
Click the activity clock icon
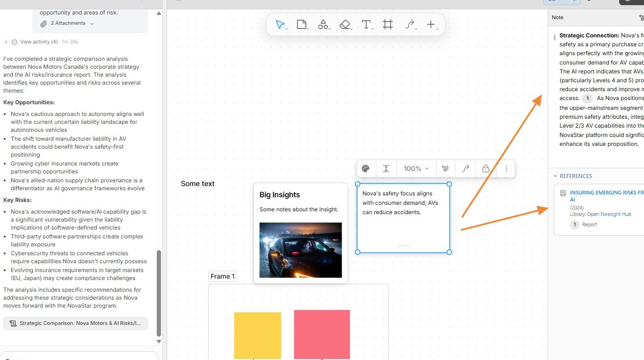coord(15,42)
